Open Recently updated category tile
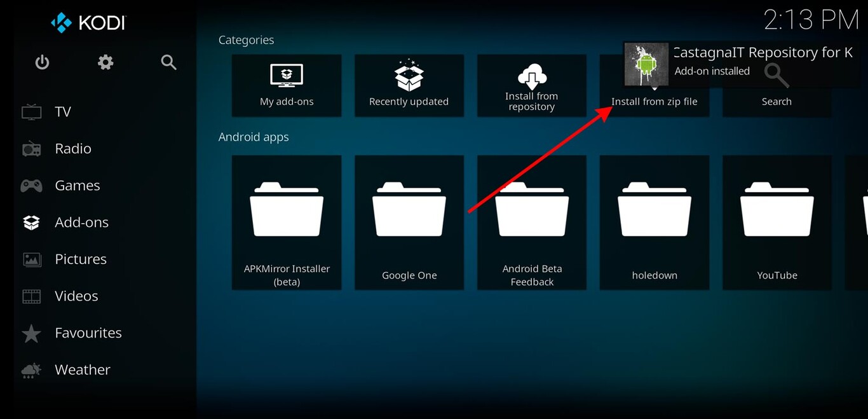The width and height of the screenshot is (868, 419). (x=409, y=85)
